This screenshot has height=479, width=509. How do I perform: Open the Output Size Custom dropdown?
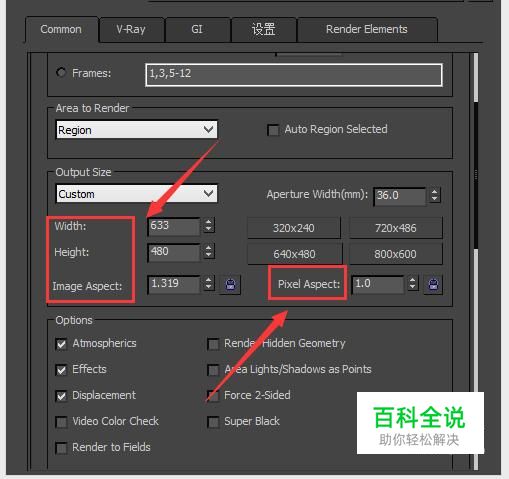[x=137, y=194]
